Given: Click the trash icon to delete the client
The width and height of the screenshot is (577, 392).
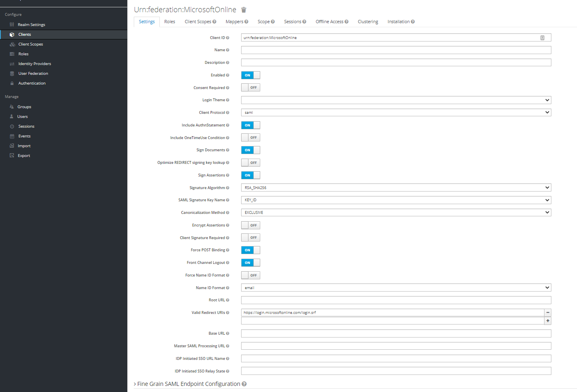Looking at the screenshot, I should (244, 10).
